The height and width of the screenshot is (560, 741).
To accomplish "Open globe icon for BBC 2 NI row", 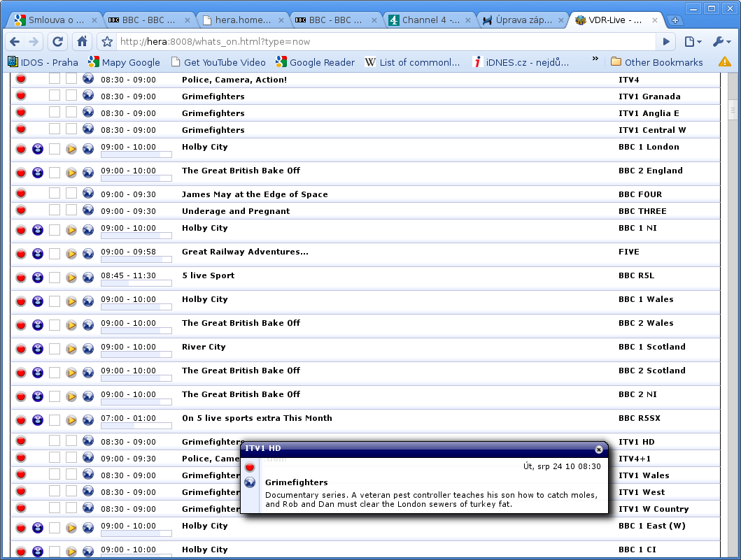I will (88, 396).
